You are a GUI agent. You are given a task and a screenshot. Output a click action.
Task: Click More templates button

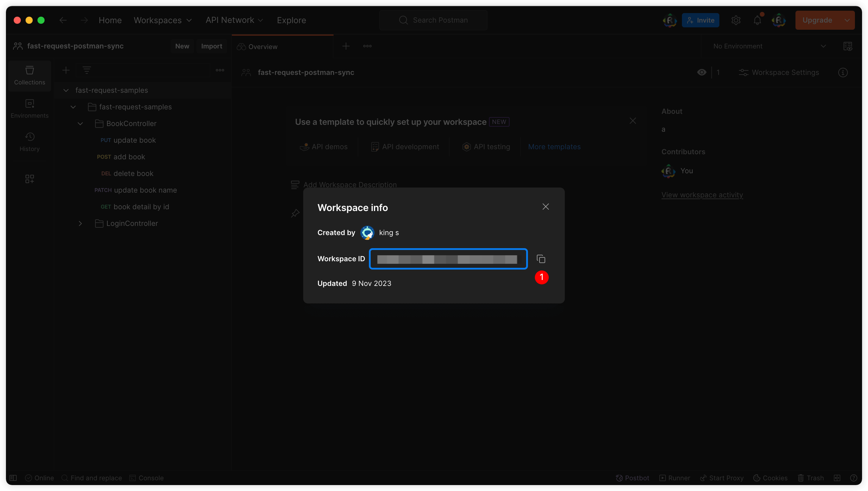pos(554,147)
